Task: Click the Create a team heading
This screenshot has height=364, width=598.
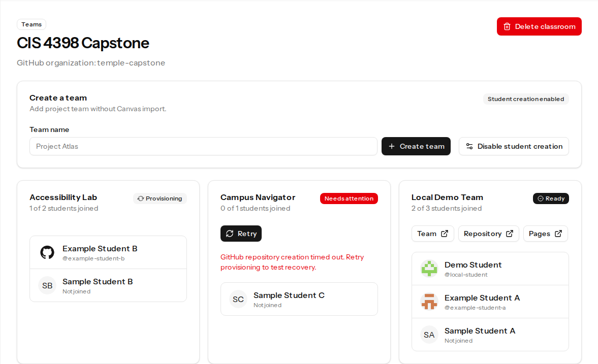Action: [x=58, y=98]
